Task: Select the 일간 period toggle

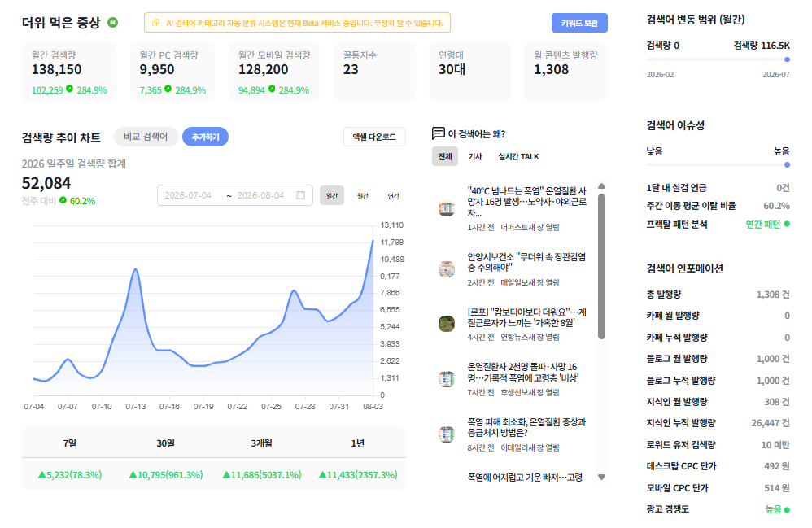Action: [x=331, y=196]
